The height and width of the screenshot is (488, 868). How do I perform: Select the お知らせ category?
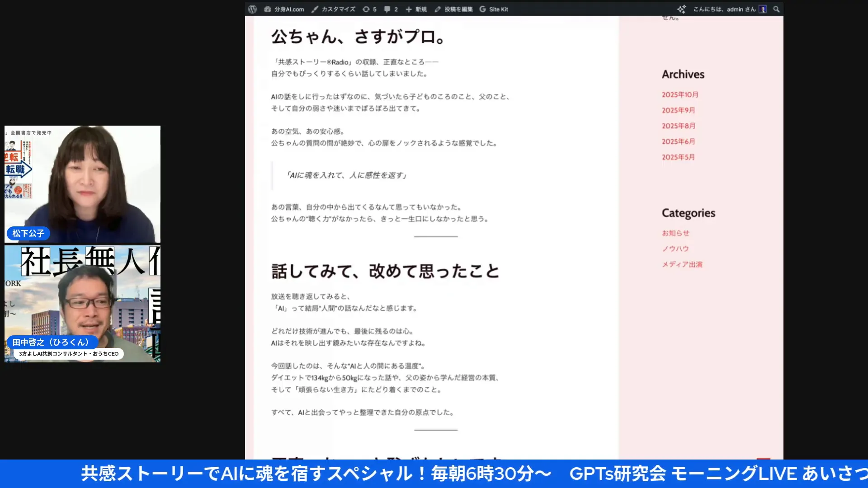(675, 233)
